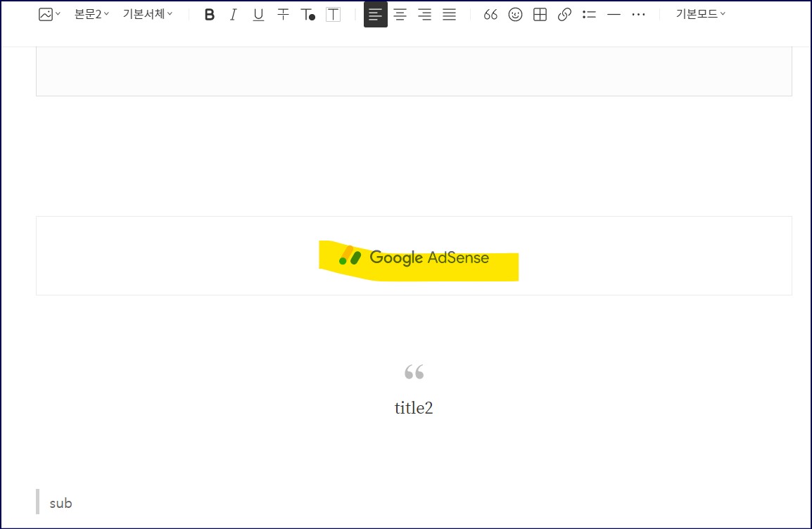
Task: Open the text color picker
Action: click(307, 15)
